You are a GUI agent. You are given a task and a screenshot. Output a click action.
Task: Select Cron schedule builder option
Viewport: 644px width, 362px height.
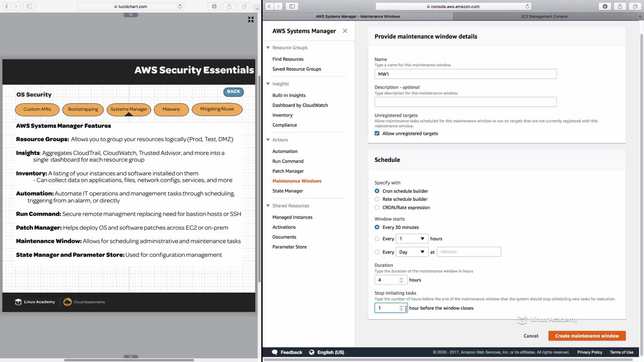(377, 191)
